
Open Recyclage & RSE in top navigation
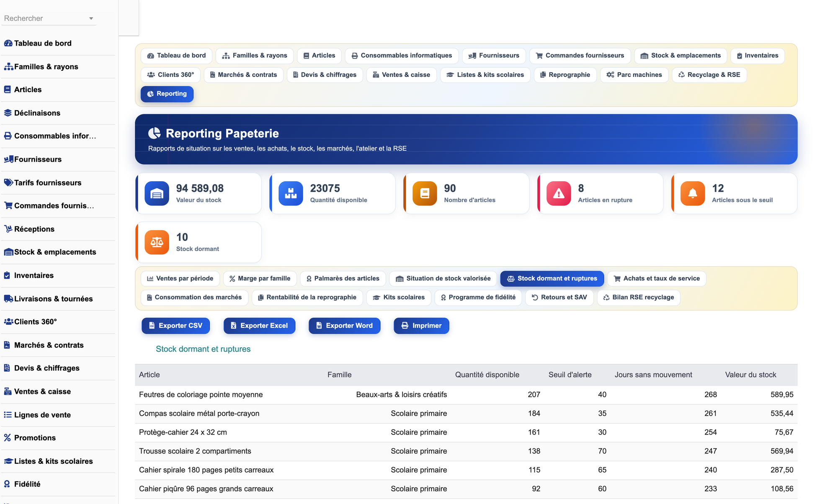tap(709, 75)
